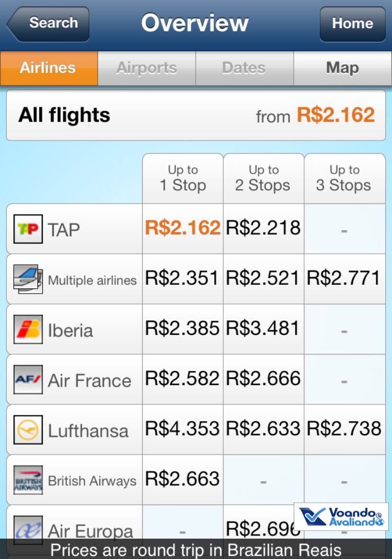The height and width of the screenshot is (559, 392).
Task: Choose Lufthansa 3-stops price R$2.738
Action: click(x=344, y=429)
